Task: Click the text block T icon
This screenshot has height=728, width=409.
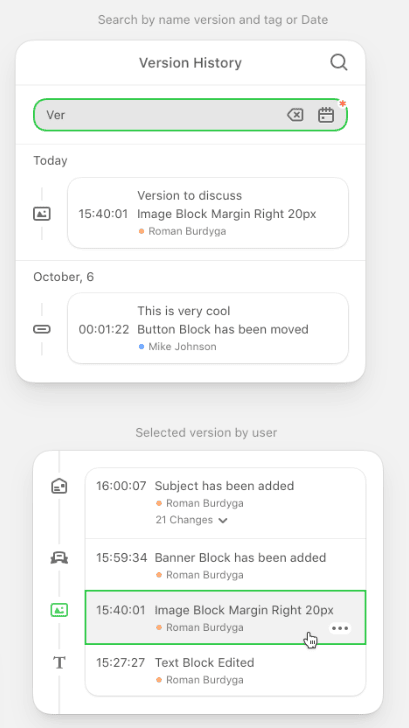Action: (x=59, y=663)
